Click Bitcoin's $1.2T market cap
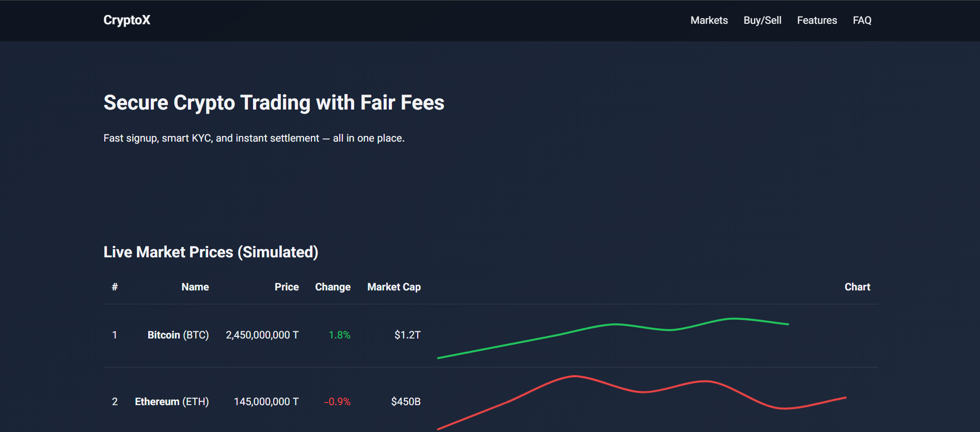This screenshot has height=432, width=980. click(407, 335)
